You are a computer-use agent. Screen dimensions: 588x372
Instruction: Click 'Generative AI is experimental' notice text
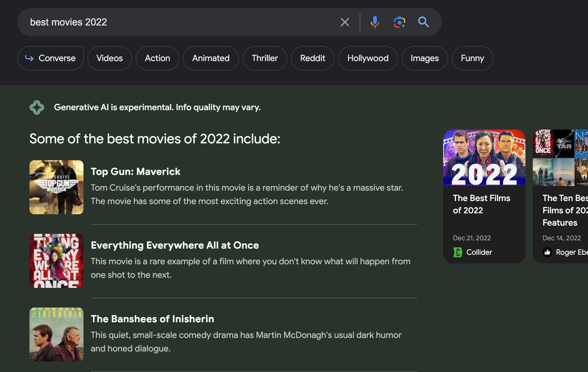157,107
